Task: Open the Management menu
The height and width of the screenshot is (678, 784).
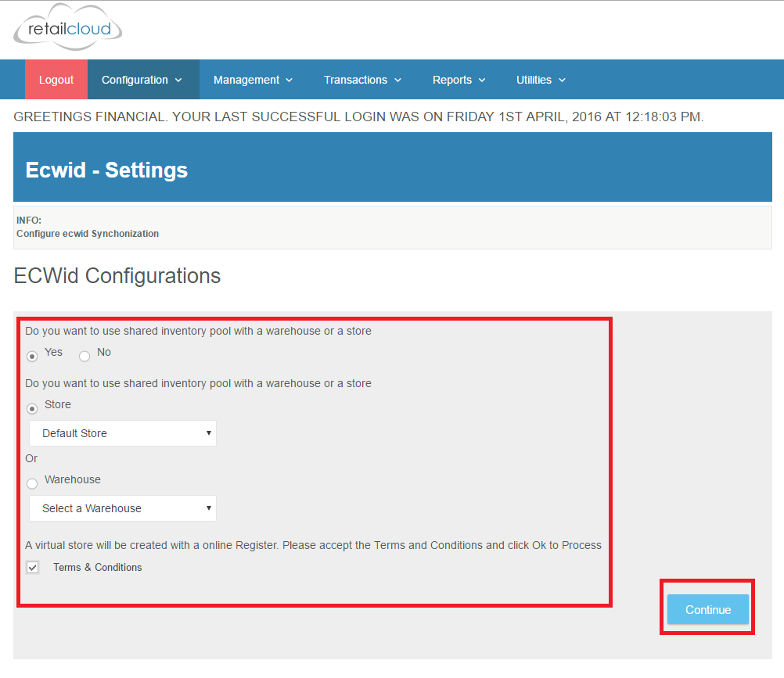Action: 253,80
